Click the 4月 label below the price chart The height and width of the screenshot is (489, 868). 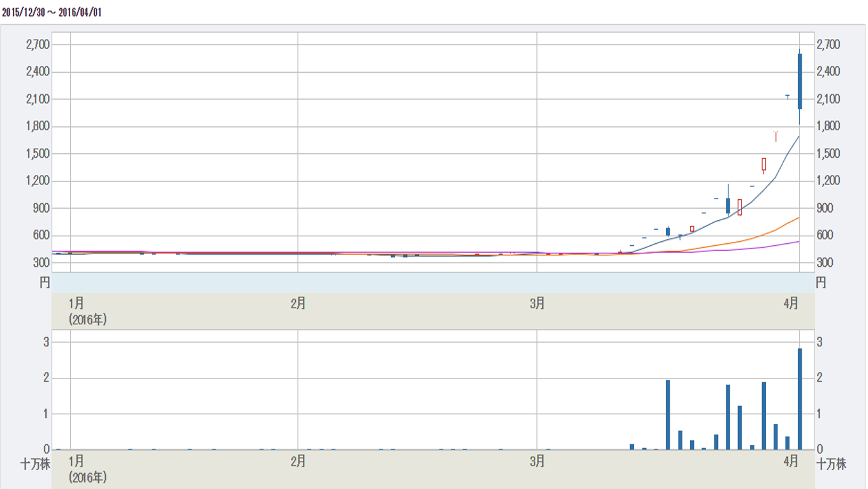[791, 304]
